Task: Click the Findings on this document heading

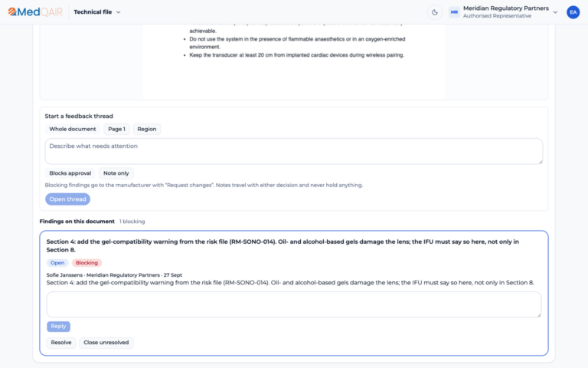Action: pyautogui.click(x=77, y=222)
